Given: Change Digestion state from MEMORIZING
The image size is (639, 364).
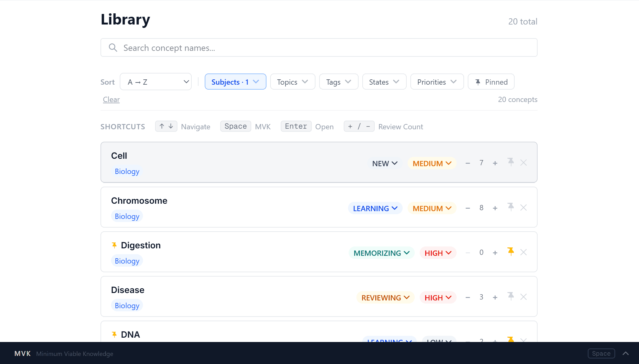Looking at the screenshot, I should tap(382, 253).
